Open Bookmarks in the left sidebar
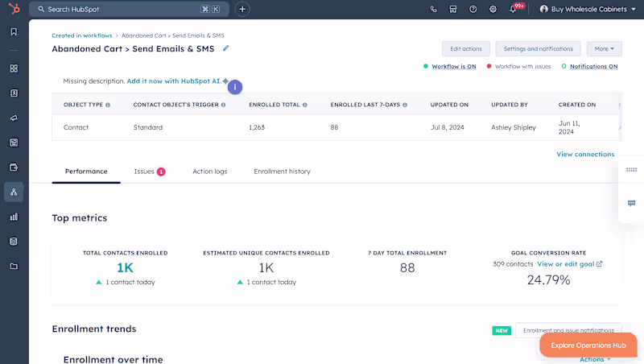Image resolution: width=644 pixels, height=364 pixels. pyautogui.click(x=14, y=32)
